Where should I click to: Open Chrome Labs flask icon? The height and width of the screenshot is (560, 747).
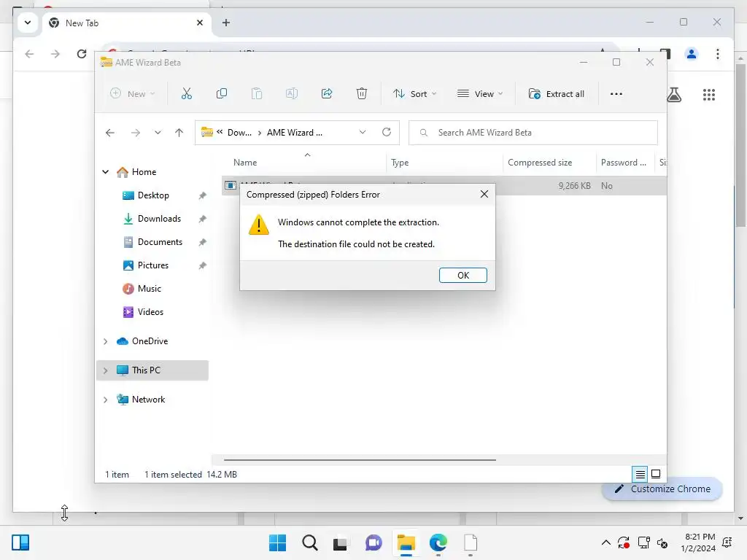coord(674,94)
